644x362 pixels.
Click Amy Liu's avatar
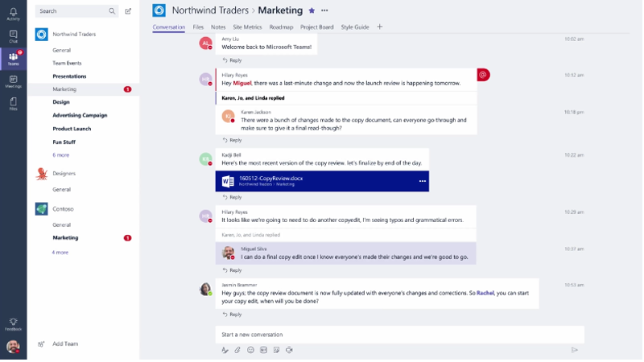click(206, 43)
